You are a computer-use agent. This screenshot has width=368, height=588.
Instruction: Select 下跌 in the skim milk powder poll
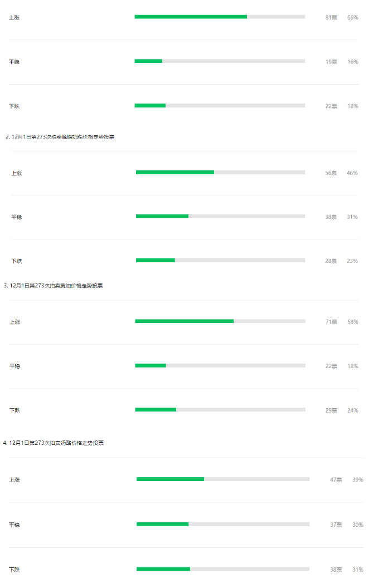click(17, 261)
